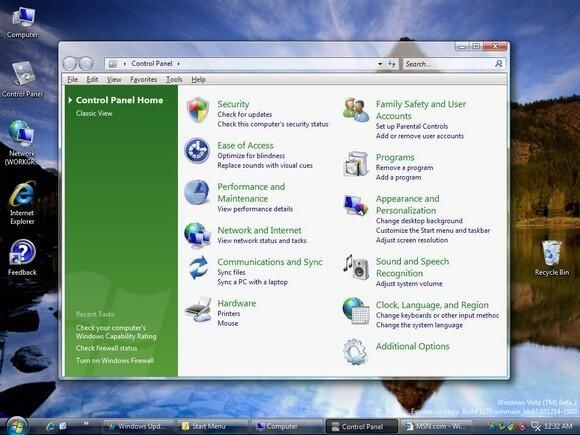Click the Additional Options gear icon
580x435 pixels.
pos(355,352)
